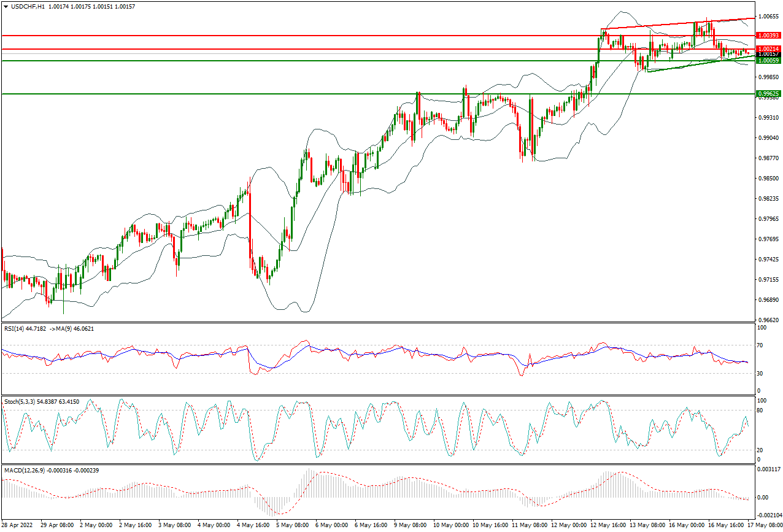The width and height of the screenshot is (783, 532).
Task: Click the small triangle beside USDCHF,H1
Action: [x=6, y=6]
